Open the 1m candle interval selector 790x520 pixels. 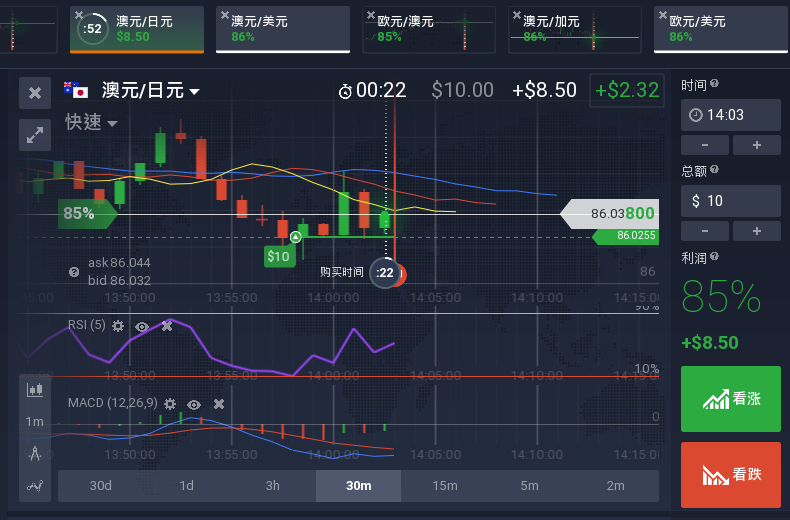35,422
